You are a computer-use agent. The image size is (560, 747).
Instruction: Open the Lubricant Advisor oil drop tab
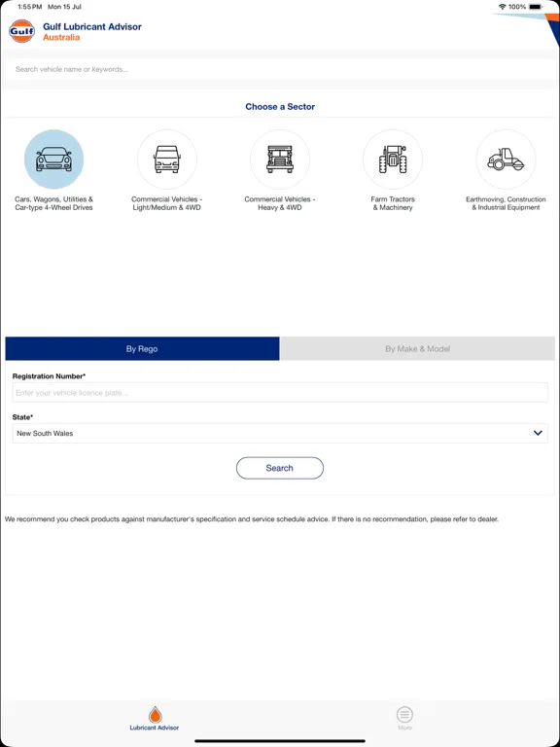[x=155, y=719]
